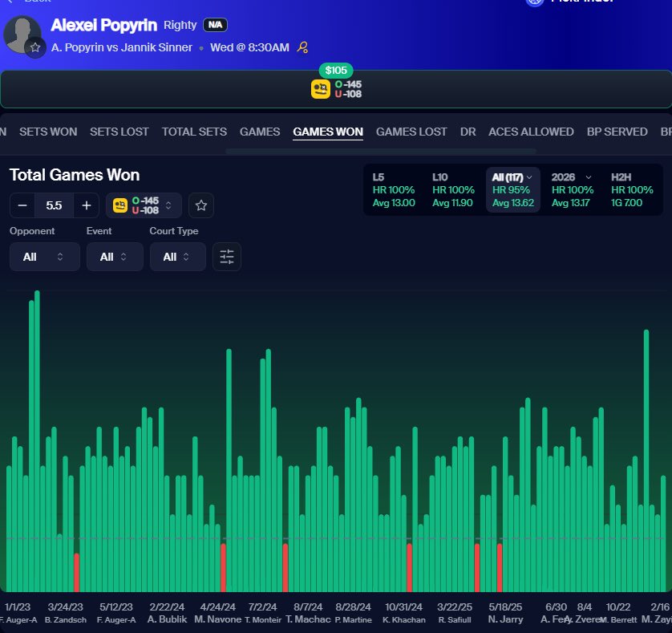Screen dimensions: 672x633
Task: Expand the 2026 season chevron
Action: tap(589, 177)
